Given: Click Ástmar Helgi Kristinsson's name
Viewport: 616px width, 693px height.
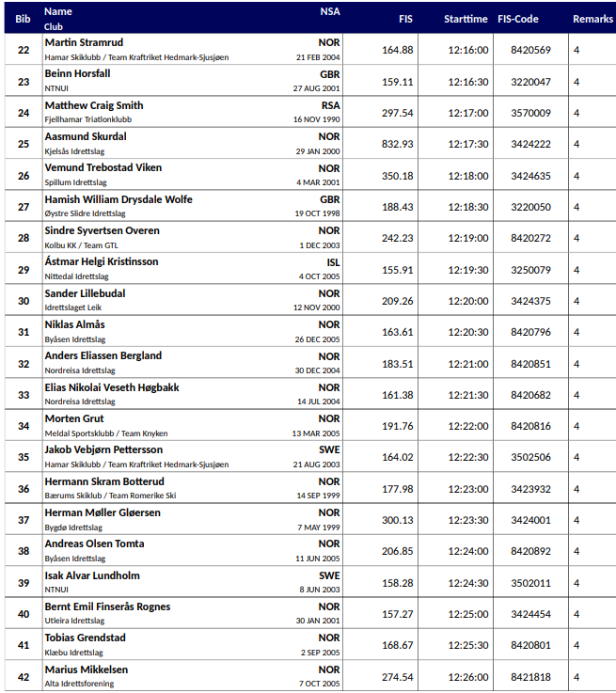Looking at the screenshot, I should click(102, 261).
